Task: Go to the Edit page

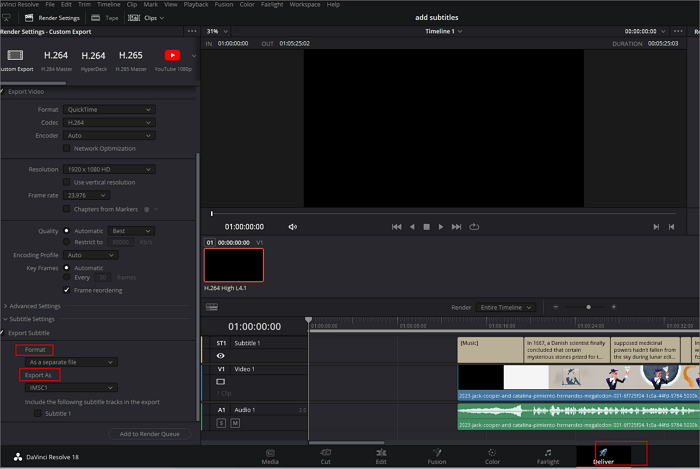Action: click(x=381, y=457)
